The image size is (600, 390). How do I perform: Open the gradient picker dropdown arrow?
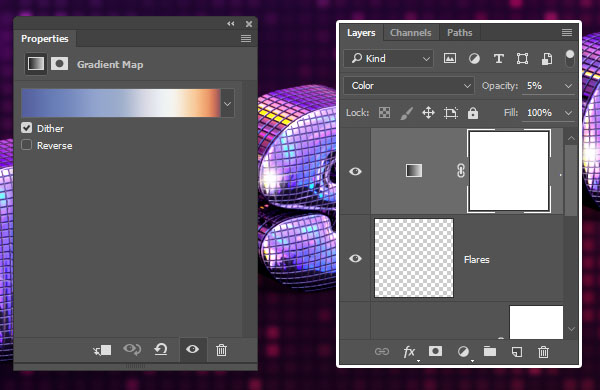click(227, 104)
